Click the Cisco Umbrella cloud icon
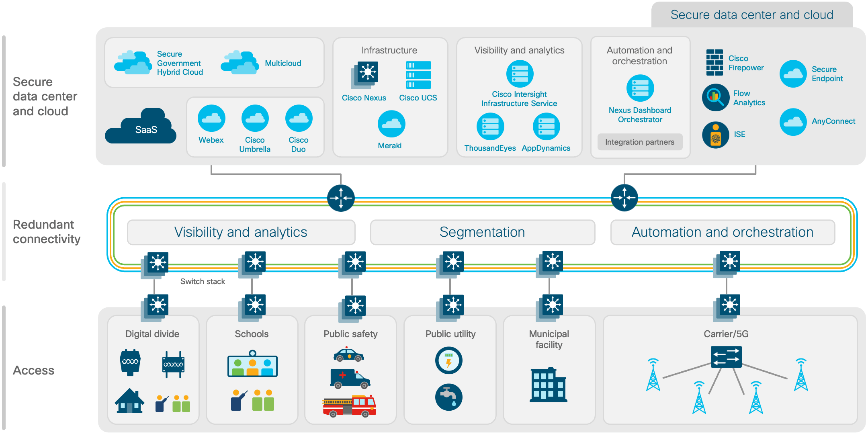This screenshot has width=868, height=434. 255,118
